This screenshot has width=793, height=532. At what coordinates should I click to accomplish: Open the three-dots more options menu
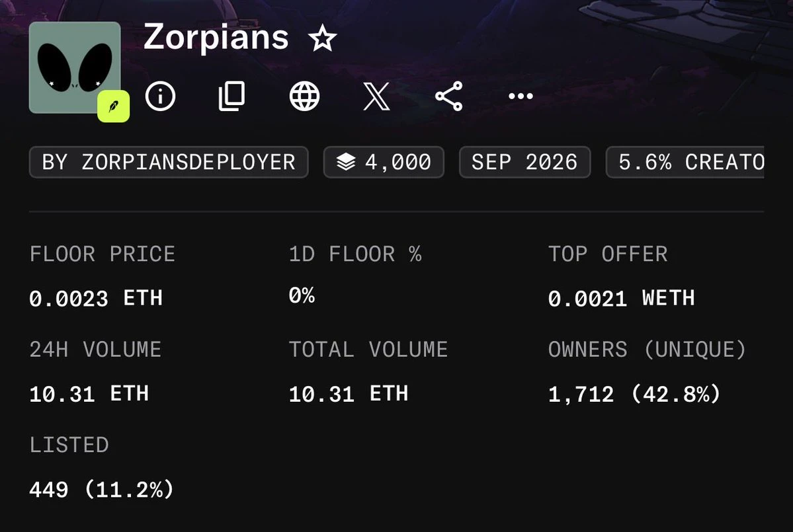click(x=521, y=96)
